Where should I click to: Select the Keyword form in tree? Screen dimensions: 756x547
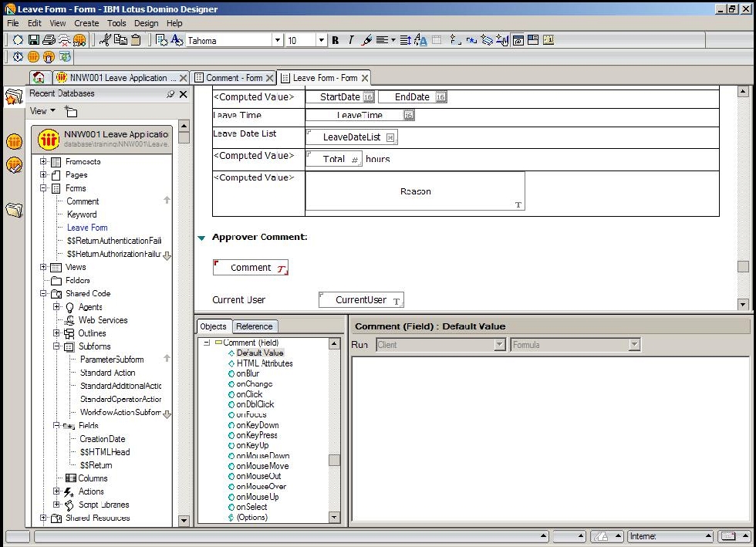[82, 214]
